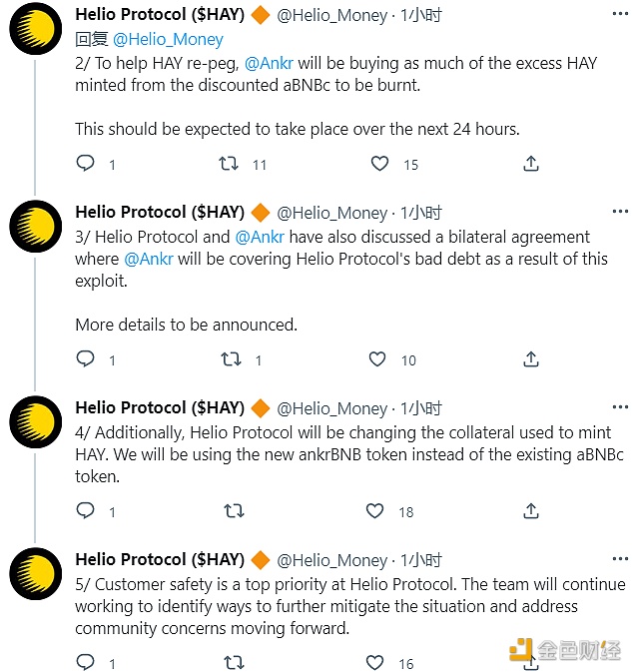Screen dimensions: 632x672
Task: Open more options on the first tweet
Action: pyautogui.click(x=620, y=14)
